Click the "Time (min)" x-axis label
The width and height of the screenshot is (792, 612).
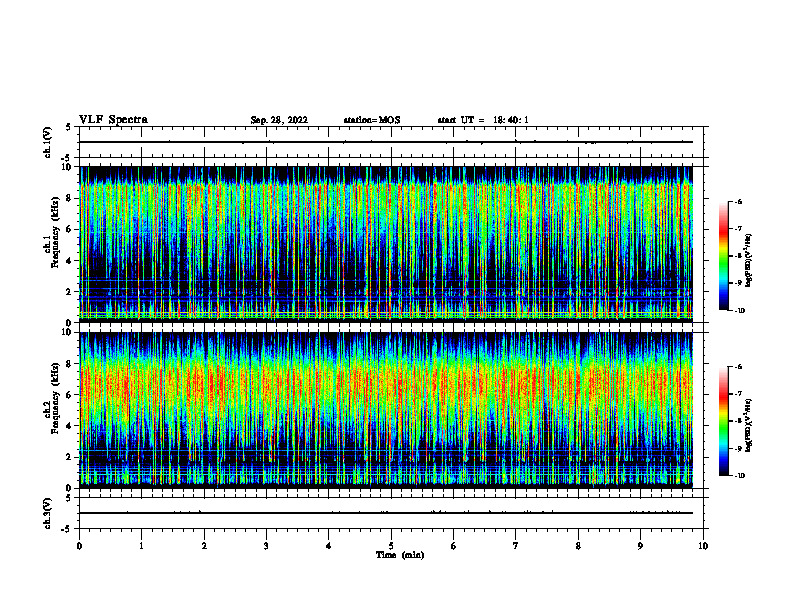[x=400, y=555]
